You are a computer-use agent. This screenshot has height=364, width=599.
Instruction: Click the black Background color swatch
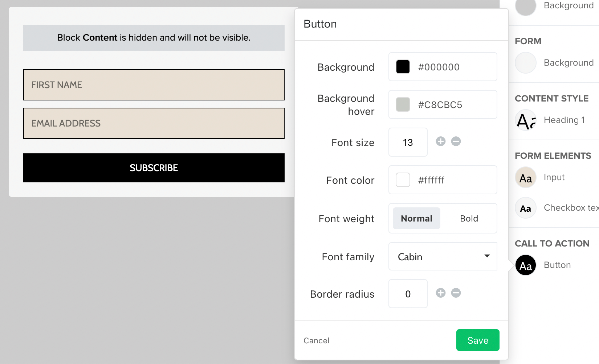pos(403,67)
